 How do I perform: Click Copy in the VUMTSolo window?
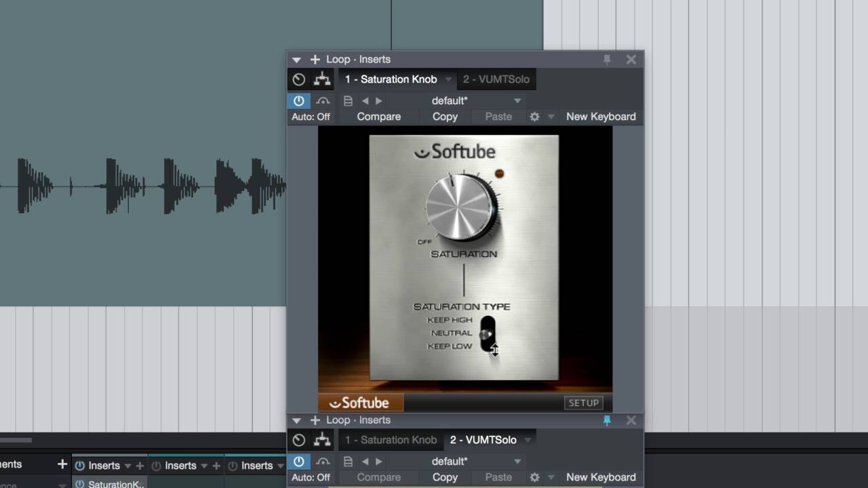pos(445,477)
